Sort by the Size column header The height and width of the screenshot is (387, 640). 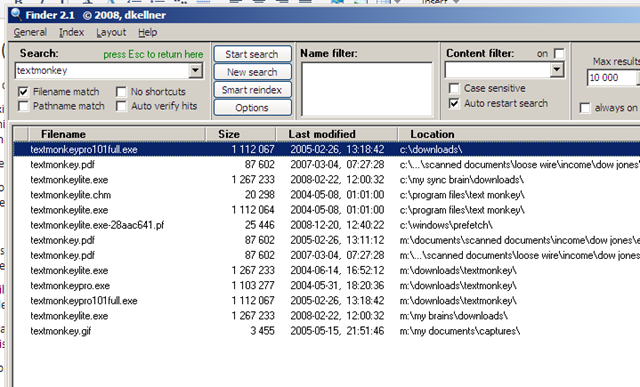coord(241,134)
